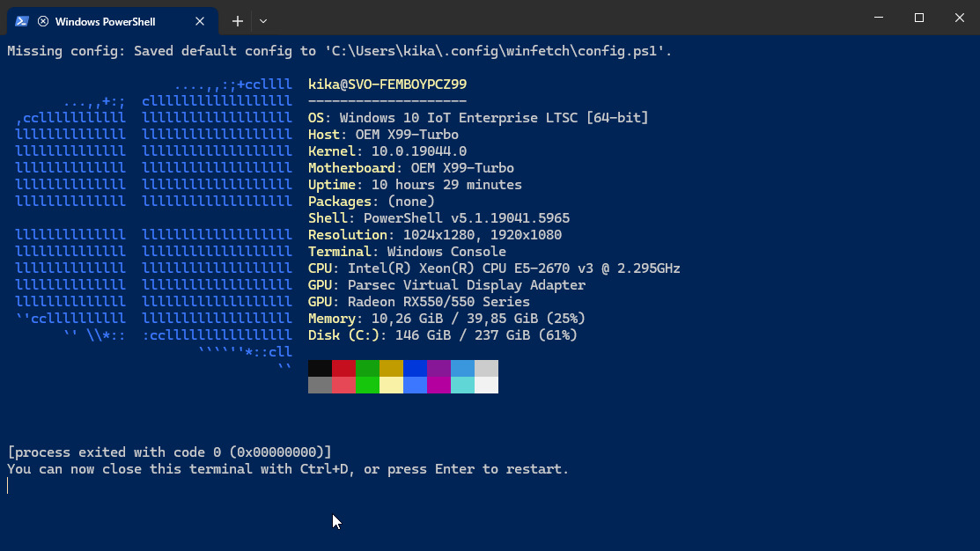The width and height of the screenshot is (980, 551).
Task: Click the kika@SVO-FEMBOYPCZ99 user host text
Action: (x=387, y=84)
